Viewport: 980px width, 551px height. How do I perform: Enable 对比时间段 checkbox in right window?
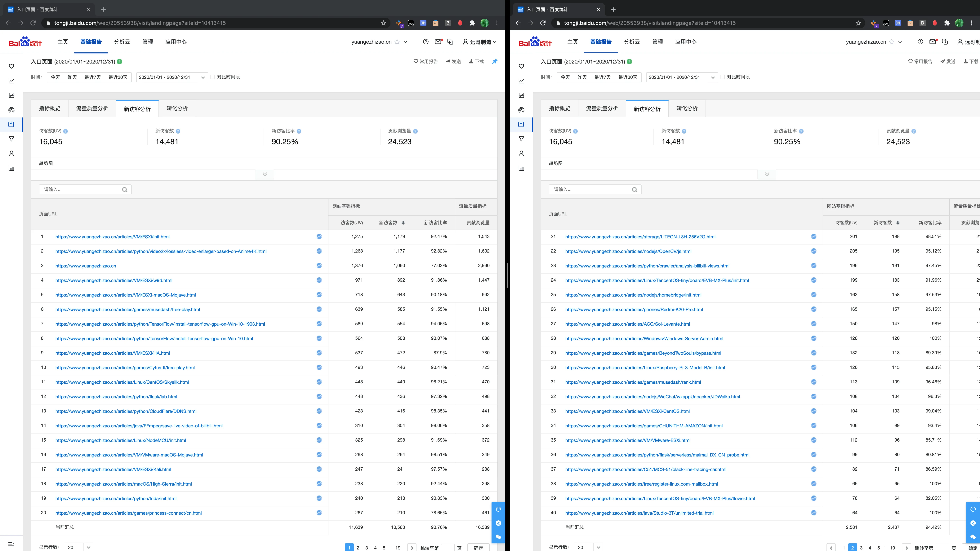tap(722, 77)
